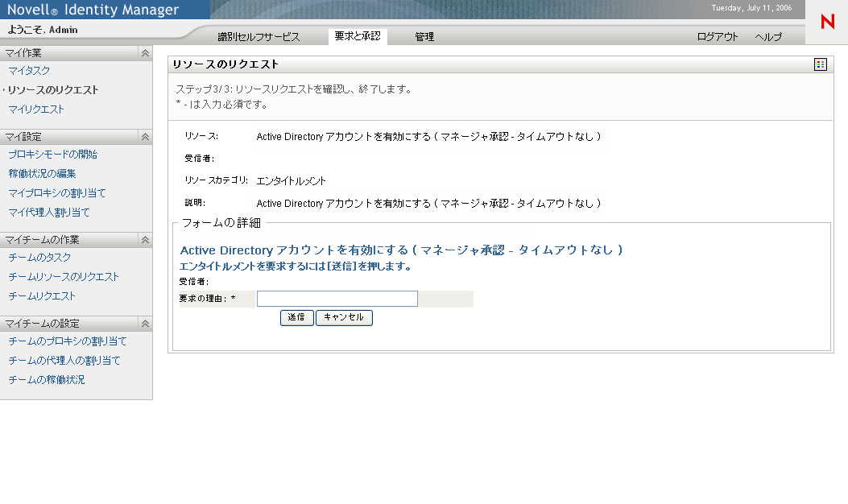Open マイタスク in the sidebar

pyautogui.click(x=29, y=71)
